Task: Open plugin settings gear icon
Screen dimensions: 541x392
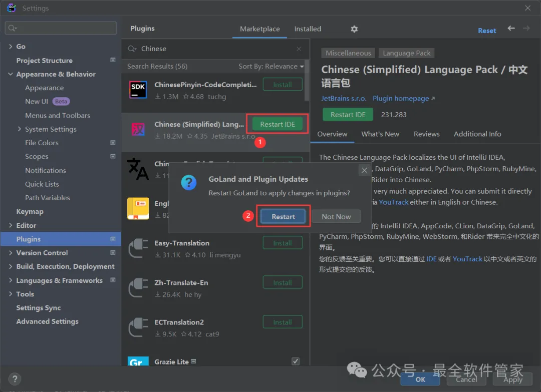Action: [x=354, y=29]
